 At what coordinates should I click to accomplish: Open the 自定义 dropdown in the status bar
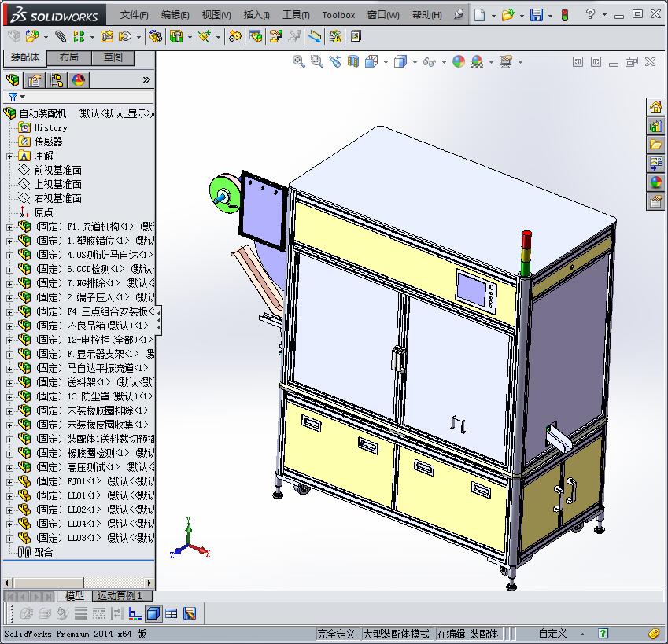583,632
